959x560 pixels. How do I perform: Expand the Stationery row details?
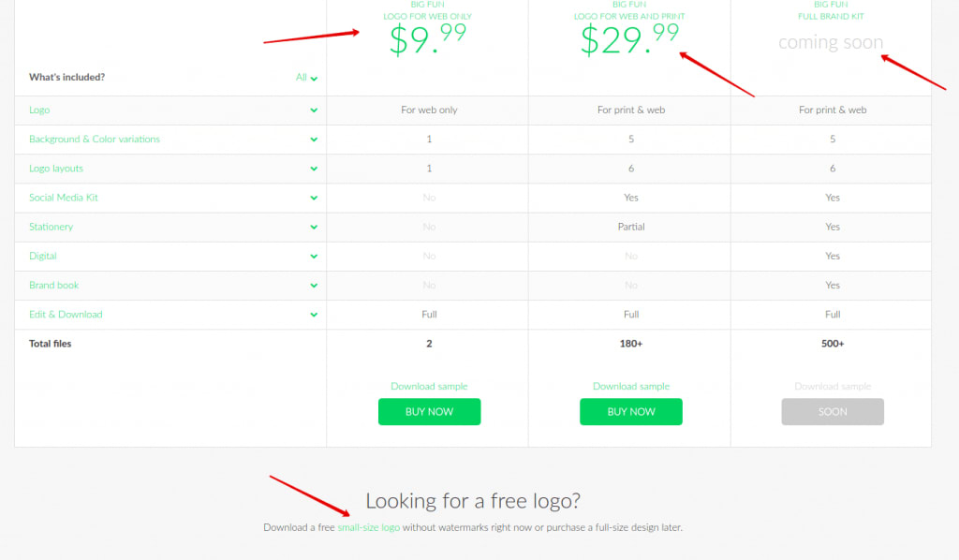(x=315, y=227)
